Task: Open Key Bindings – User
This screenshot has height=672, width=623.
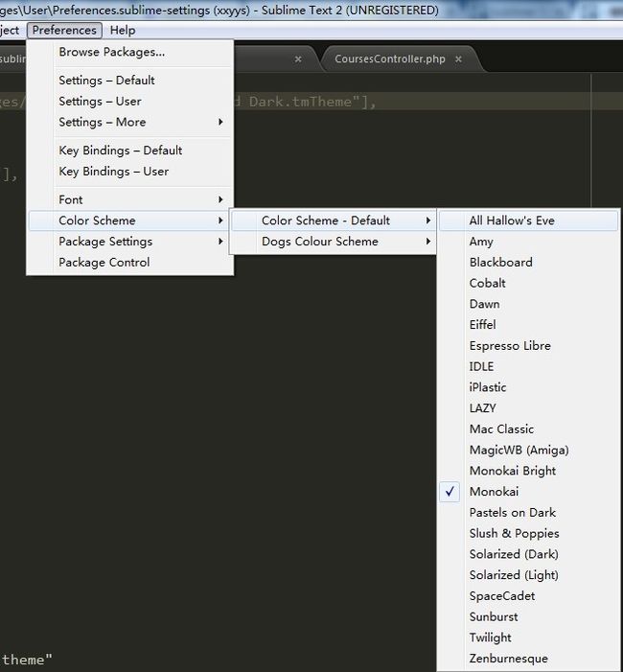Action: (130, 172)
